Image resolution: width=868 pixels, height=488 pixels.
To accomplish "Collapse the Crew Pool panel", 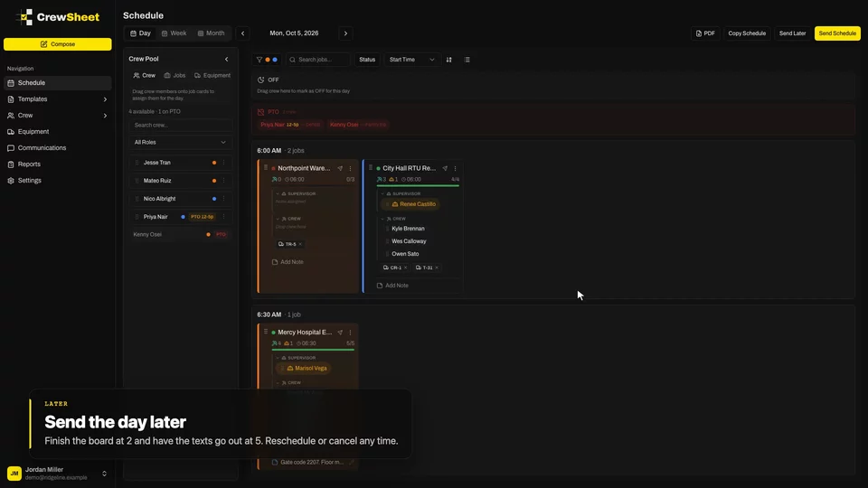I will (x=226, y=60).
